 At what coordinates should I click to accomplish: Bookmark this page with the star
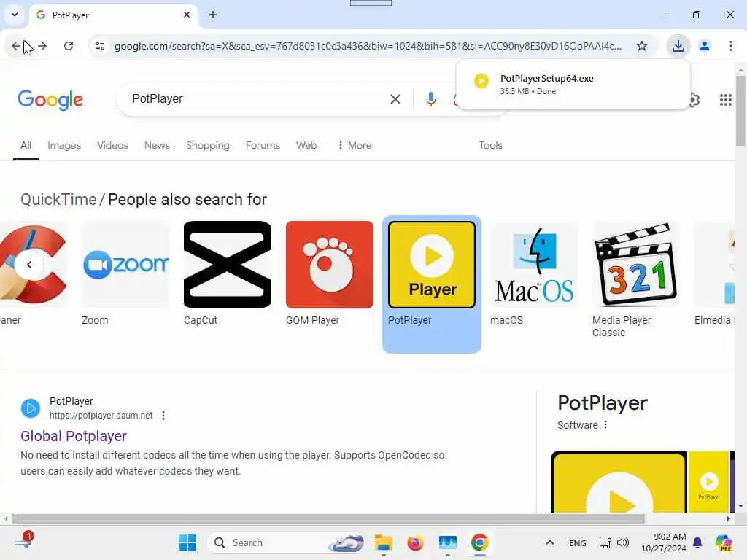[x=642, y=46]
